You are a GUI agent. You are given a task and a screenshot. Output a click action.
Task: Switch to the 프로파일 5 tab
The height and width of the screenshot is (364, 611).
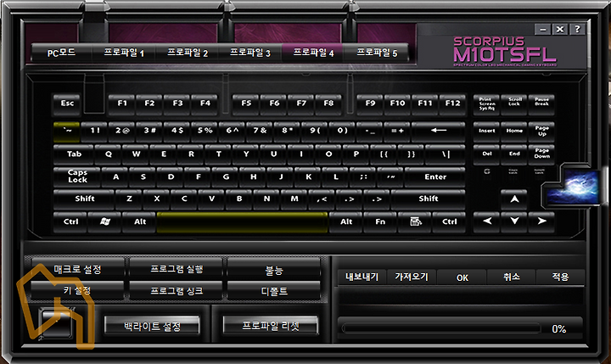click(377, 53)
